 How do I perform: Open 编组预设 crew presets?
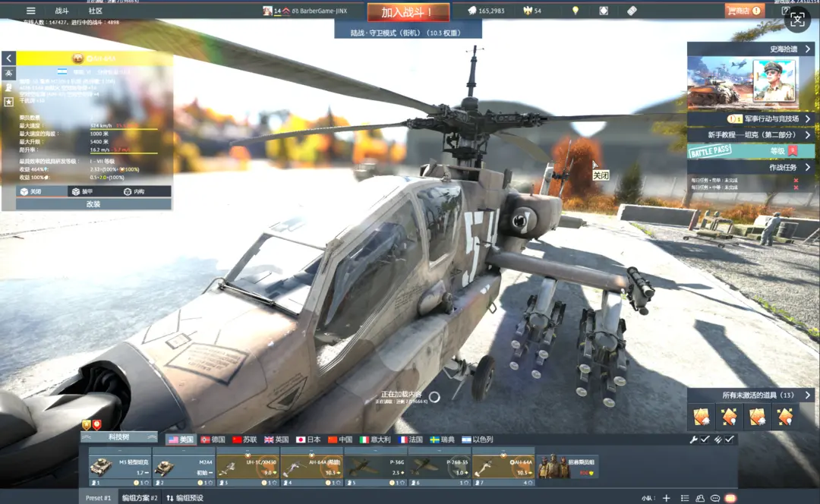click(184, 498)
